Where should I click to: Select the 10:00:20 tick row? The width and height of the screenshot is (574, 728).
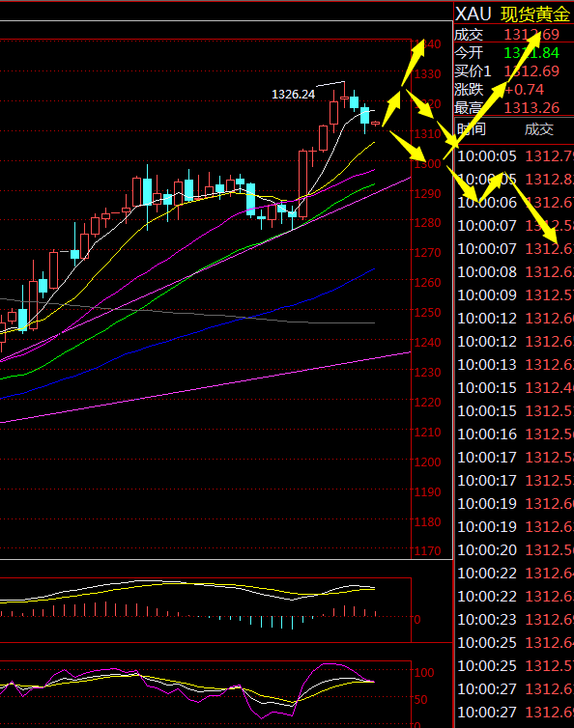[514, 549]
